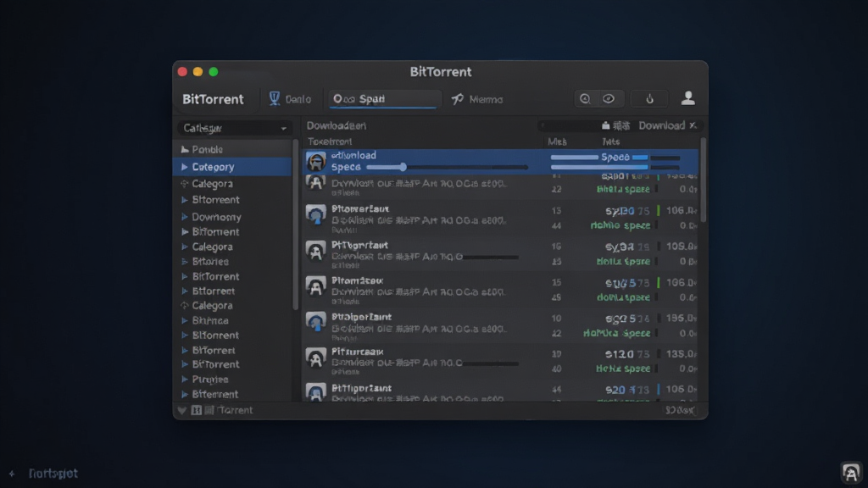Click the torrent list vertical scrollbar
This screenshot has height=488, width=868.
pos(703,180)
